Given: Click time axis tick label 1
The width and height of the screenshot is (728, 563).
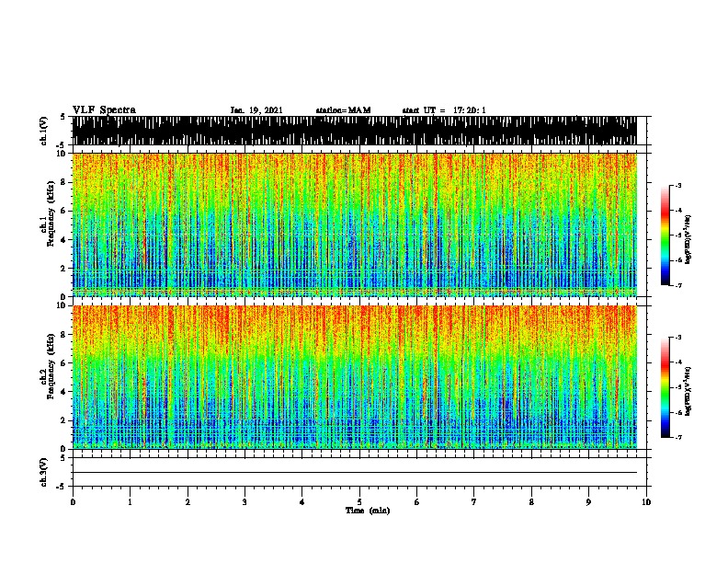Looking at the screenshot, I should pyautogui.click(x=130, y=502).
